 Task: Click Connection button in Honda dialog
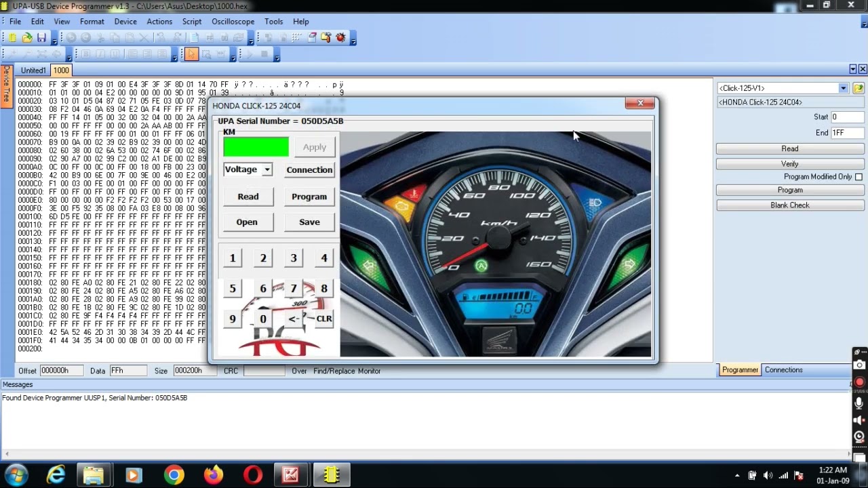(309, 169)
